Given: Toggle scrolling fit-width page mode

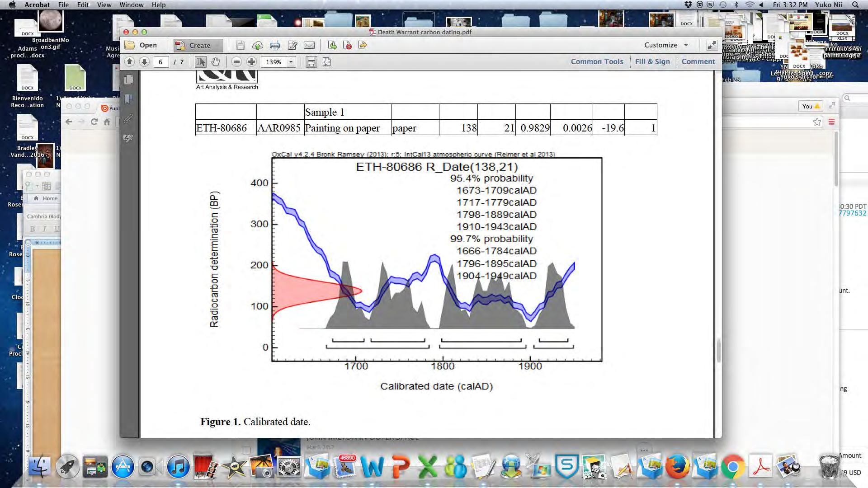Looking at the screenshot, I should (x=311, y=62).
